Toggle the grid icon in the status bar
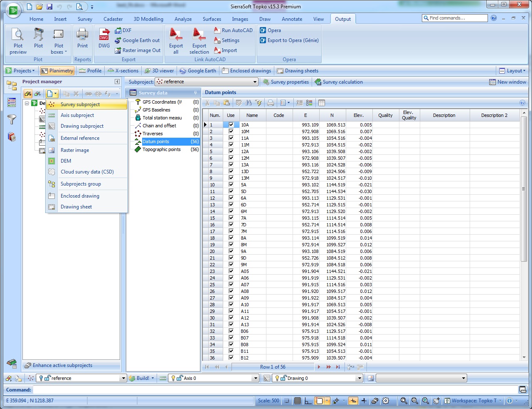This screenshot has height=409, width=532. click(298, 401)
